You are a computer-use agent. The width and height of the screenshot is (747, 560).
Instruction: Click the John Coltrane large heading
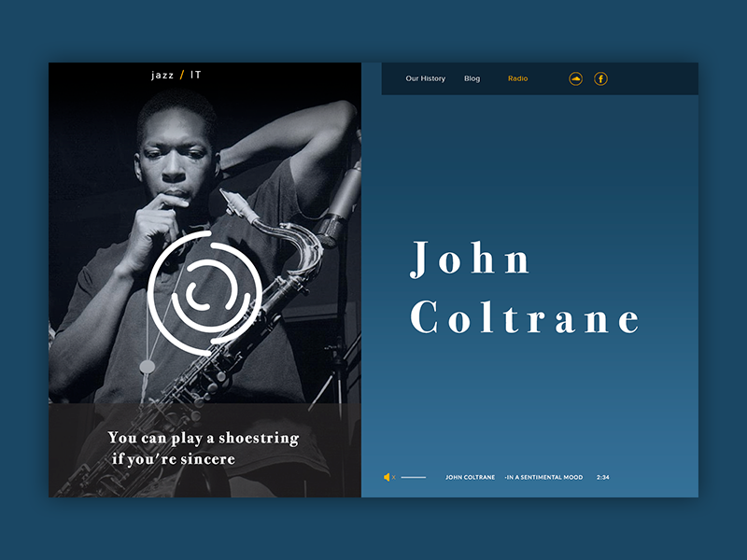524,287
